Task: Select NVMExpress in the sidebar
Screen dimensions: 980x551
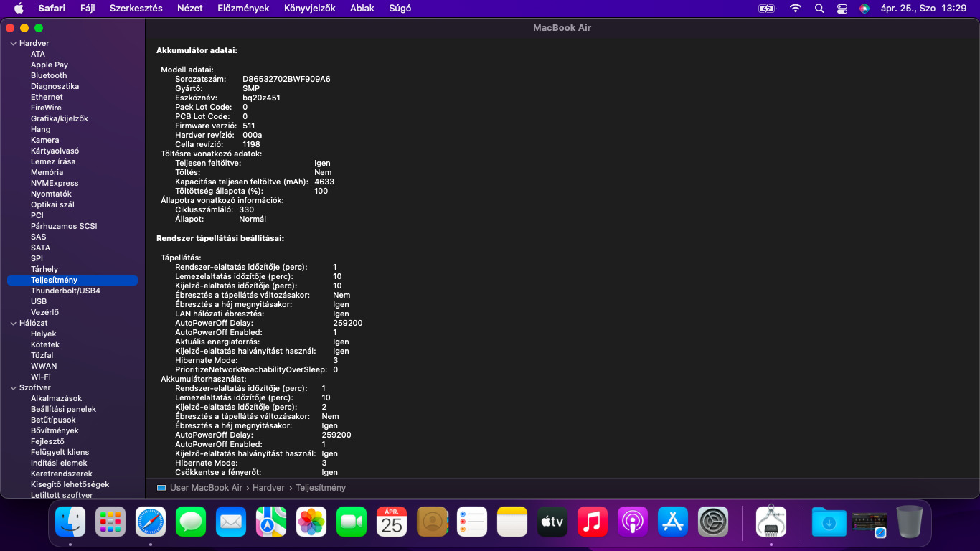Action: tap(55, 183)
